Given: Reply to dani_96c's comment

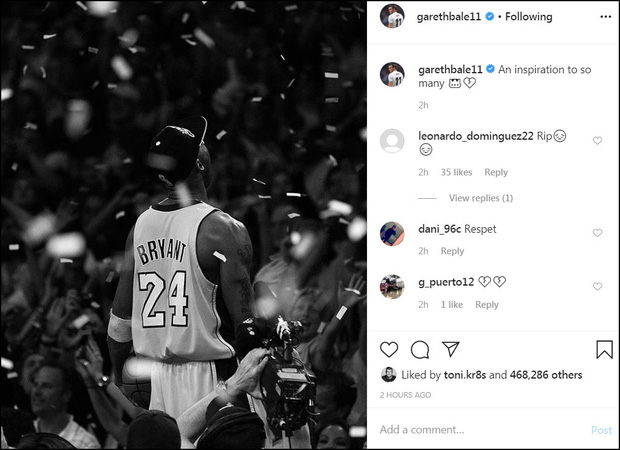Looking at the screenshot, I should coord(452,251).
